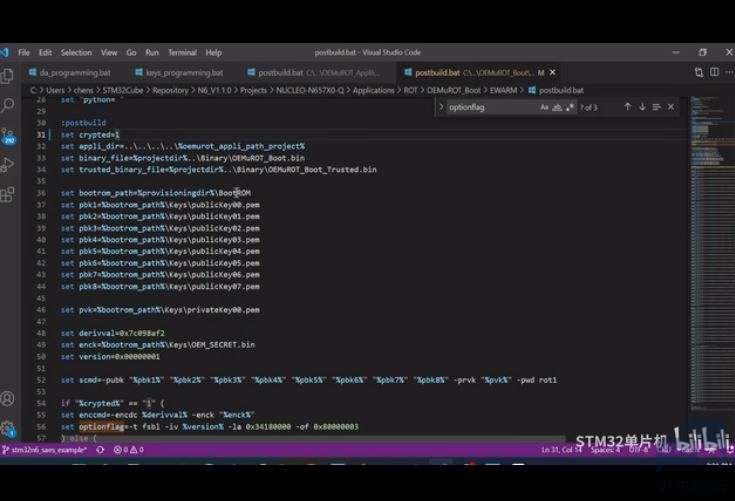The image size is (735, 501).
Task: Click line number 52 in gutter
Action: click(x=41, y=380)
